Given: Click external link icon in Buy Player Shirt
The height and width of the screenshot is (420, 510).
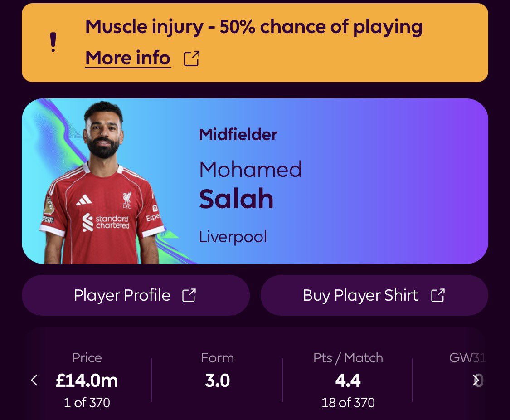Looking at the screenshot, I should [437, 295].
